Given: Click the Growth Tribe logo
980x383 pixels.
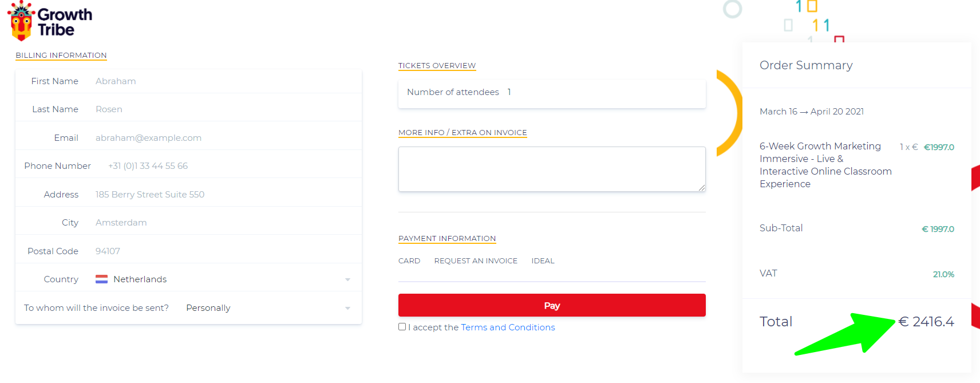Looking at the screenshot, I should tap(50, 21).
